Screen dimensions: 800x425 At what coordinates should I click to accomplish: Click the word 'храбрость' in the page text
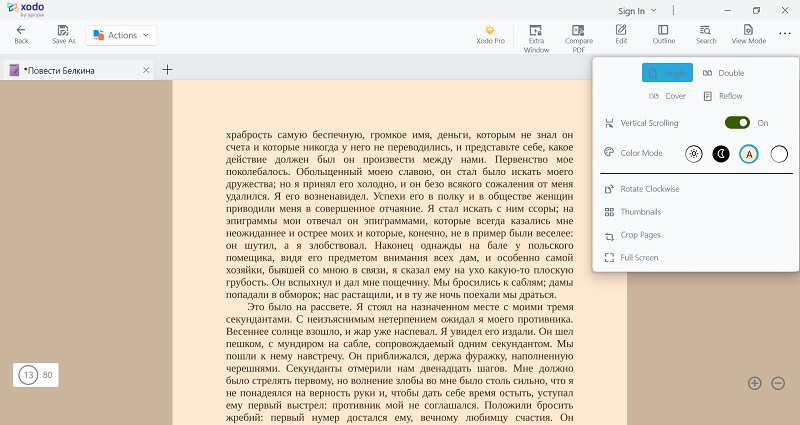(x=248, y=135)
